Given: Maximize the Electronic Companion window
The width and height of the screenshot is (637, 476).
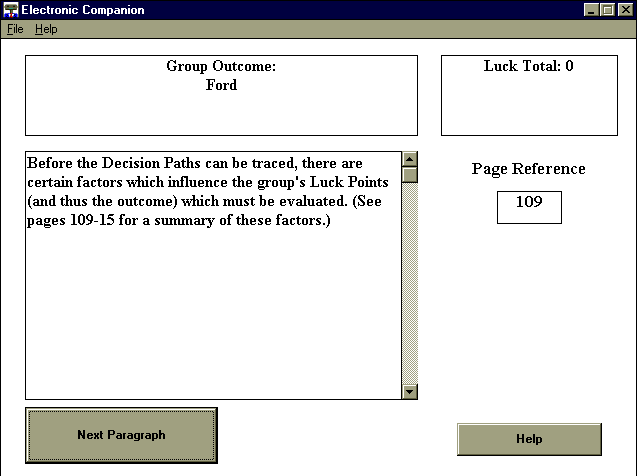Looking at the screenshot, I should 607,10.
